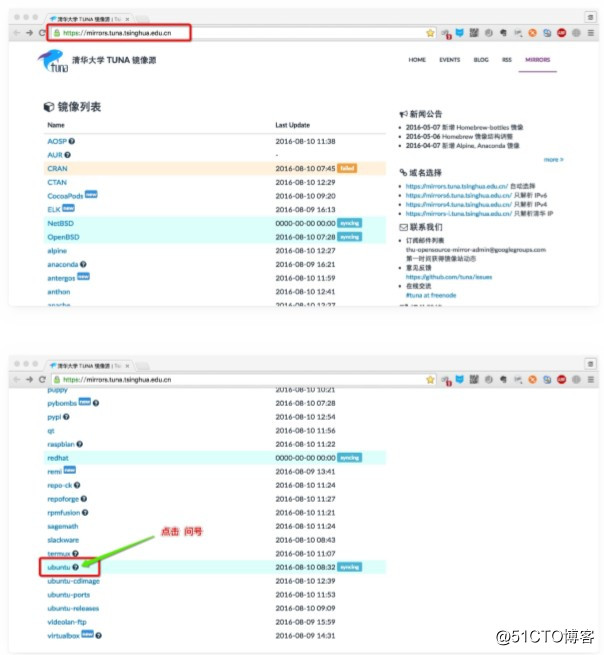
Task: Open the top browser window's hamburger menu
Action: (x=591, y=33)
